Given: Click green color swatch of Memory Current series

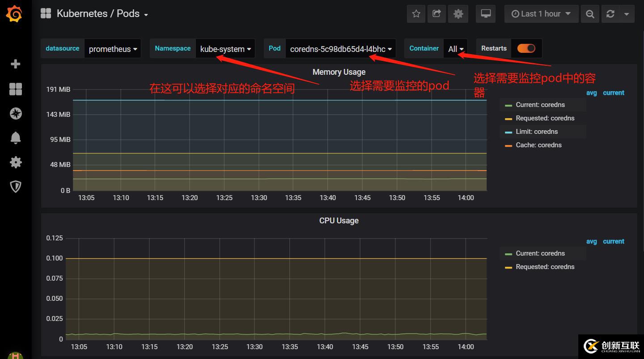Looking at the screenshot, I should click(508, 105).
